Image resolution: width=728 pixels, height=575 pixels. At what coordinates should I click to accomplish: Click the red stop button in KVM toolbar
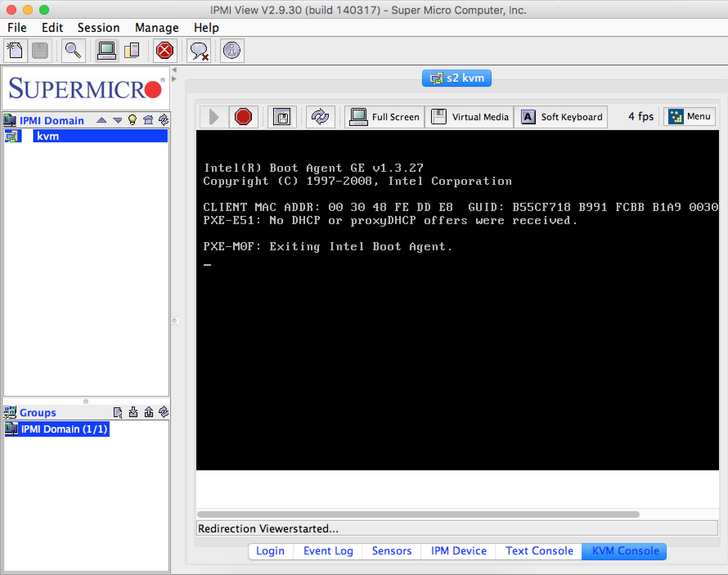click(243, 117)
